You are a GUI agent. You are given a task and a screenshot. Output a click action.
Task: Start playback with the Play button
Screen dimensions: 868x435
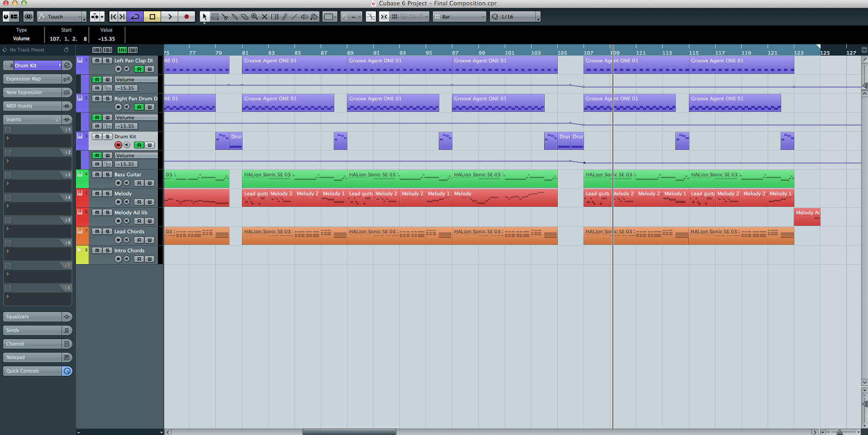point(170,17)
